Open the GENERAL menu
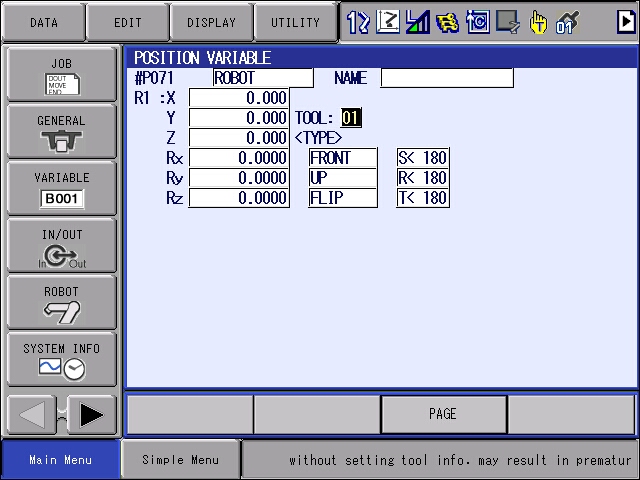The image size is (640, 480). [62, 131]
